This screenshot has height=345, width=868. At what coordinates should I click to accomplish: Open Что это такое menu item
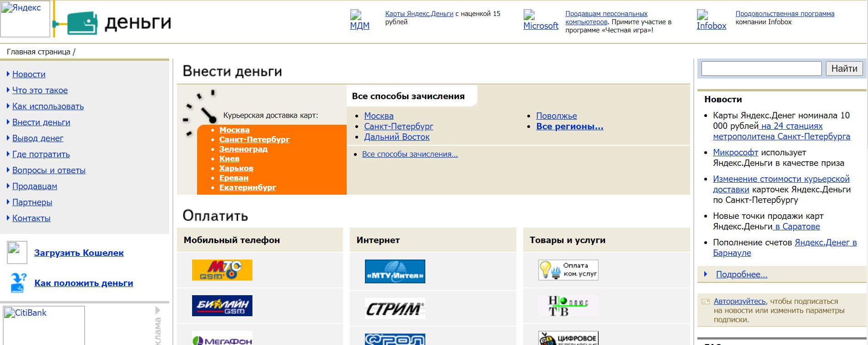(40, 90)
